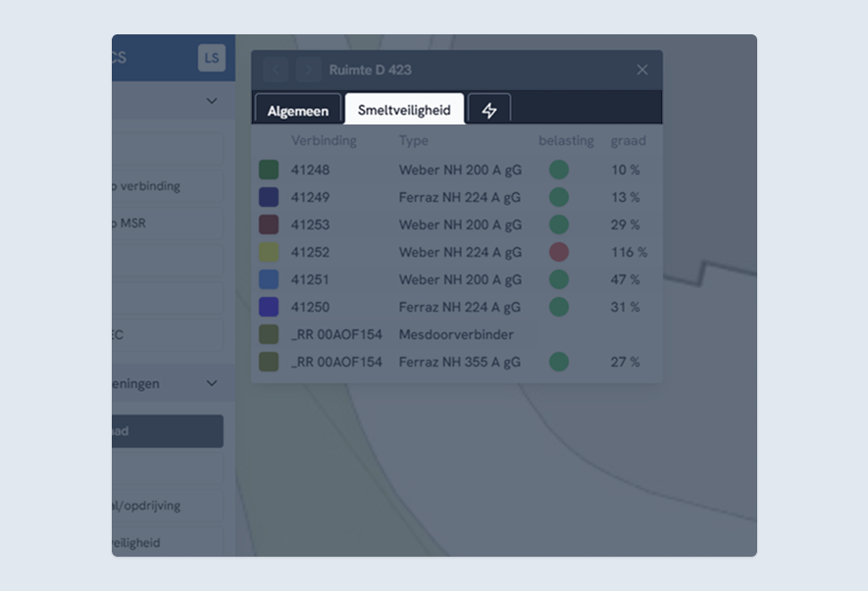Switch to the Algemeen tab
This screenshot has height=591, width=868.
click(x=298, y=111)
